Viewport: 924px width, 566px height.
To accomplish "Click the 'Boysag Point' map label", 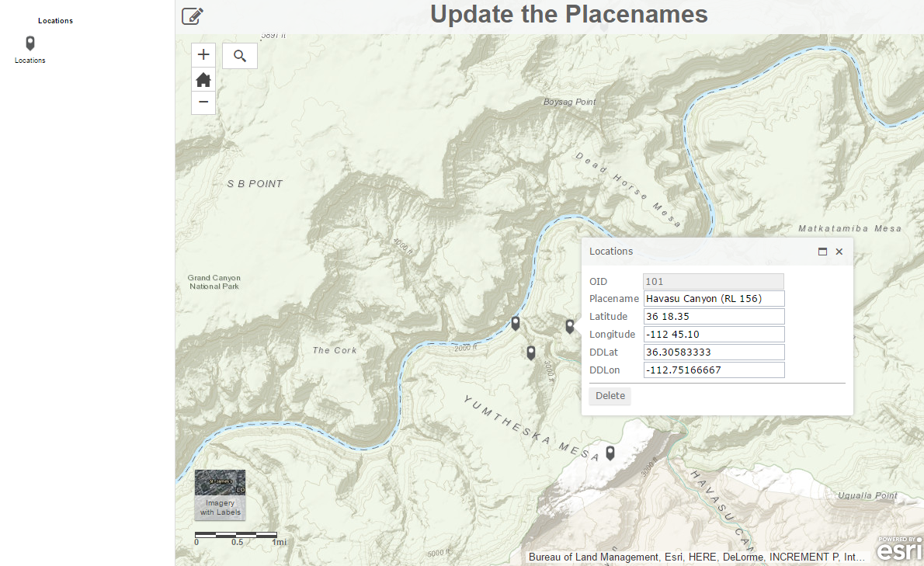I will [x=569, y=102].
